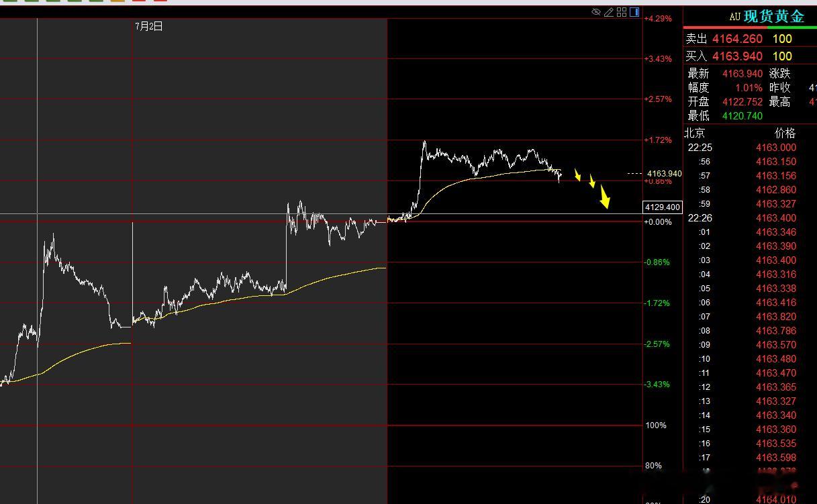Click the 现货黄金 instrument title
The width and height of the screenshot is (817, 504).
(x=773, y=17)
